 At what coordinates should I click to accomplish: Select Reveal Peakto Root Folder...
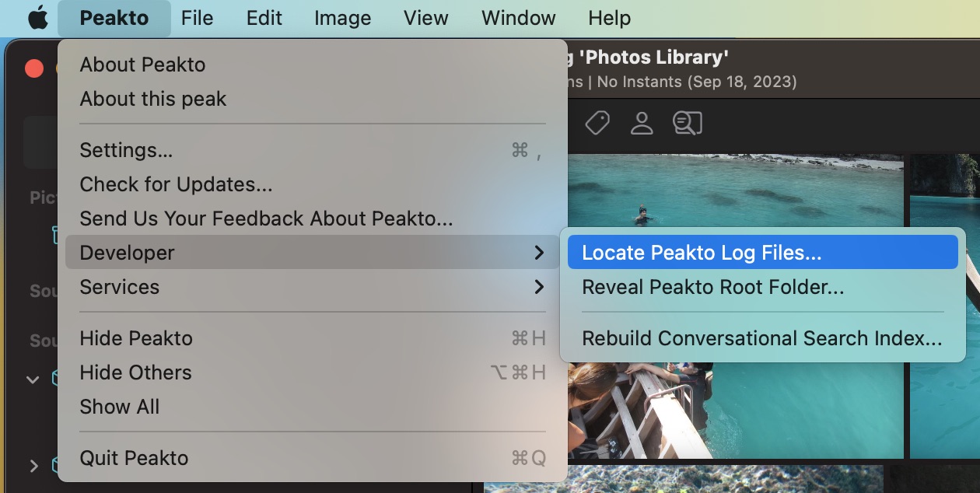pos(762,287)
